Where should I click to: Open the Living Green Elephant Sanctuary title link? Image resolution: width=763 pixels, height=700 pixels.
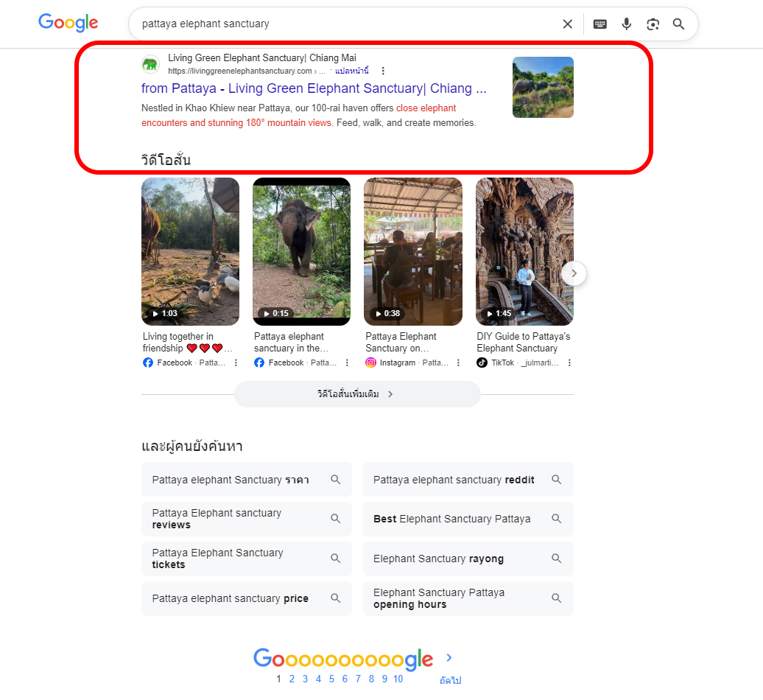(x=314, y=88)
